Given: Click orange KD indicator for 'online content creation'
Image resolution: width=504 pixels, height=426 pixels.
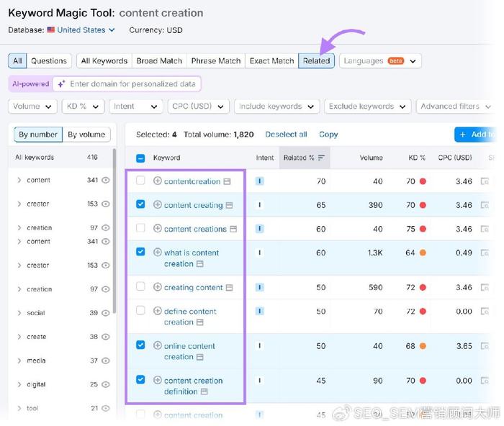Looking at the screenshot, I should [x=423, y=346].
